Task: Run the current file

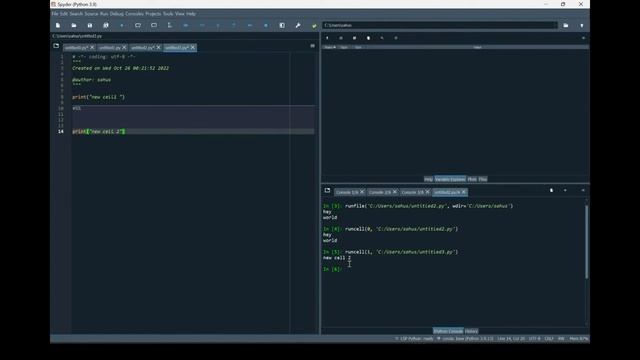Action: (x=122, y=25)
